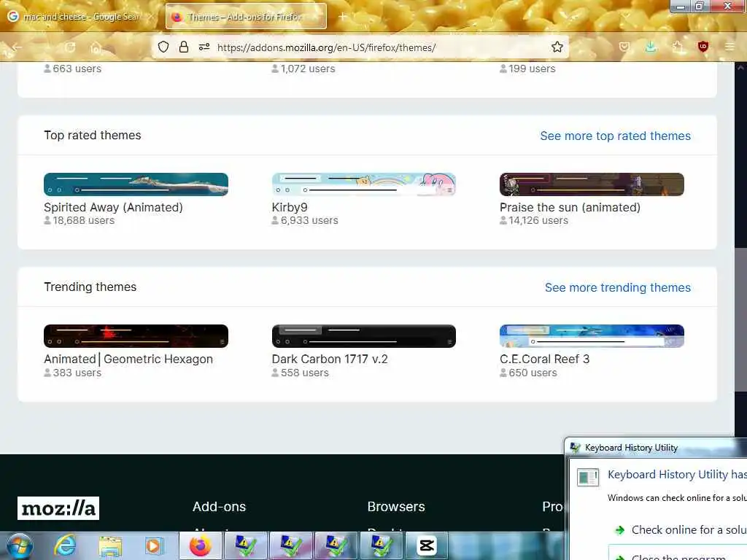Click the 18,688 users count text
The width and height of the screenshot is (747, 560).
(83, 220)
